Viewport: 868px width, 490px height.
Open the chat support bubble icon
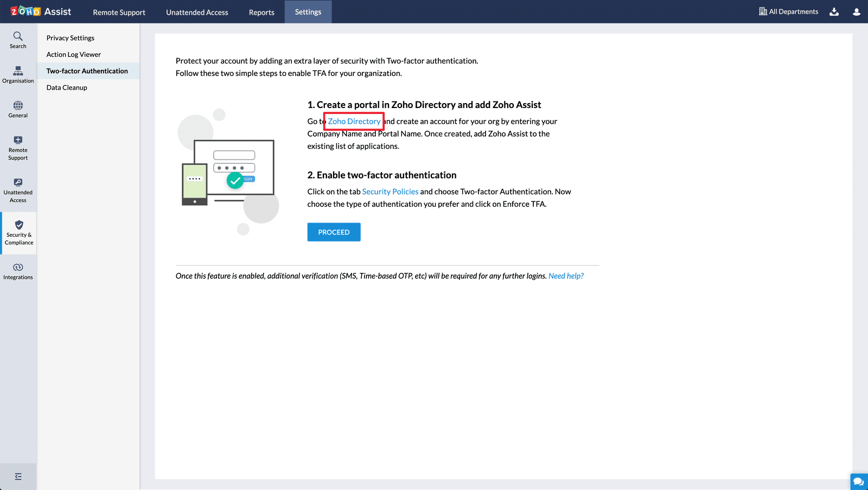click(859, 481)
